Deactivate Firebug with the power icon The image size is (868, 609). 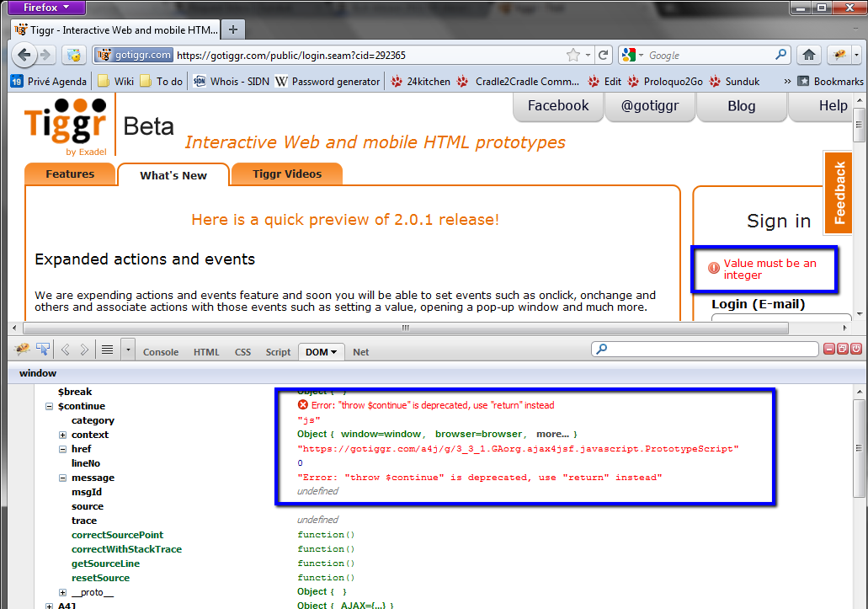[856, 349]
